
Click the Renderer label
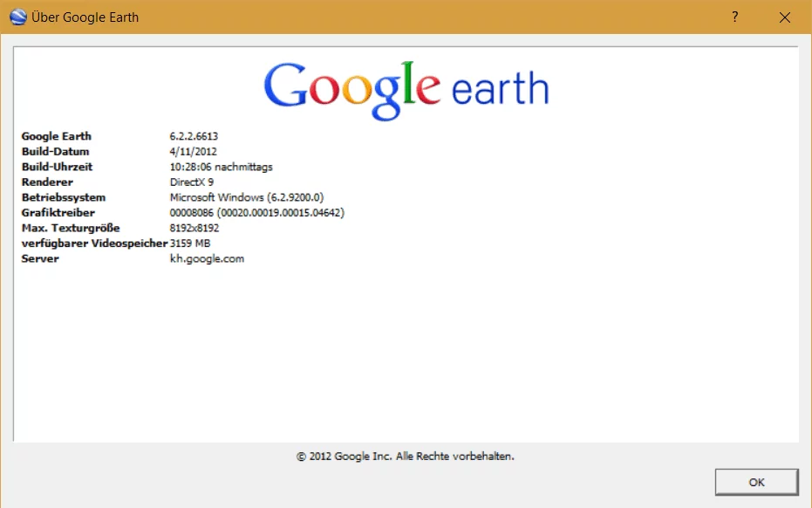47,182
